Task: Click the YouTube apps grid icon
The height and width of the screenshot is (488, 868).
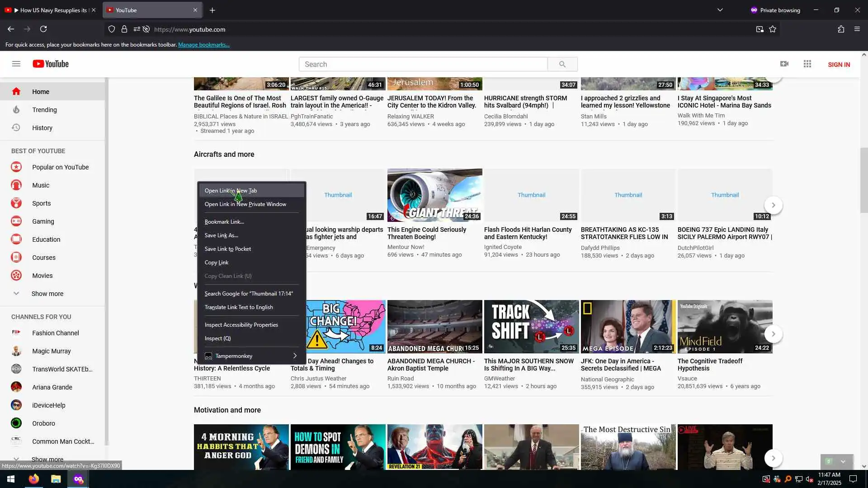Action: point(807,64)
